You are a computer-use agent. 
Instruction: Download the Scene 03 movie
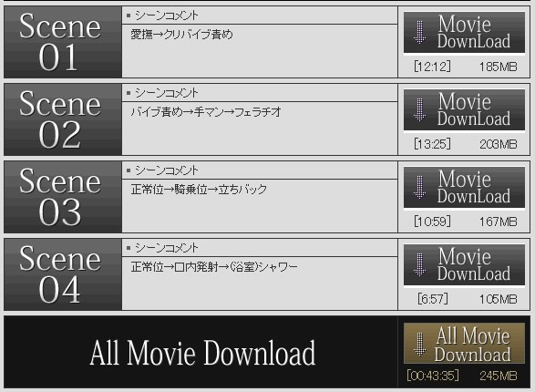pyautogui.click(x=464, y=187)
